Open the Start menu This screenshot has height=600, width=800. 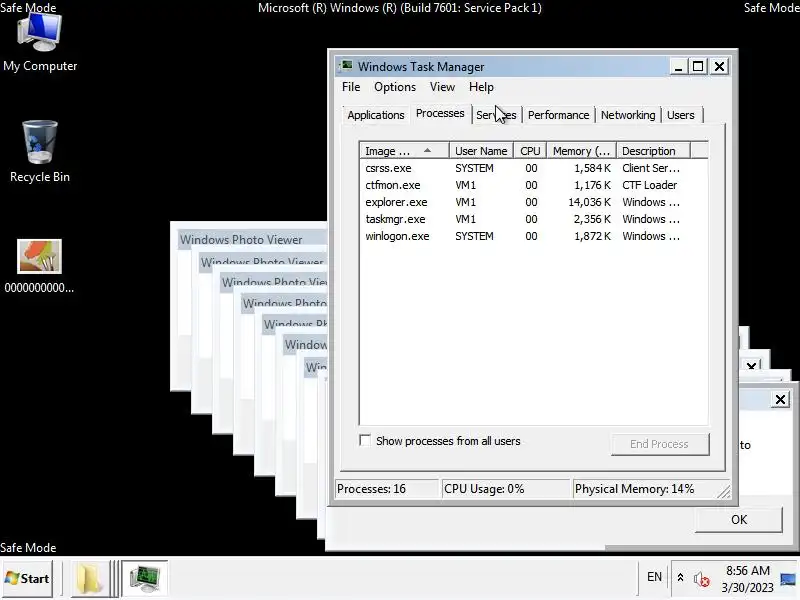point(27,579)
